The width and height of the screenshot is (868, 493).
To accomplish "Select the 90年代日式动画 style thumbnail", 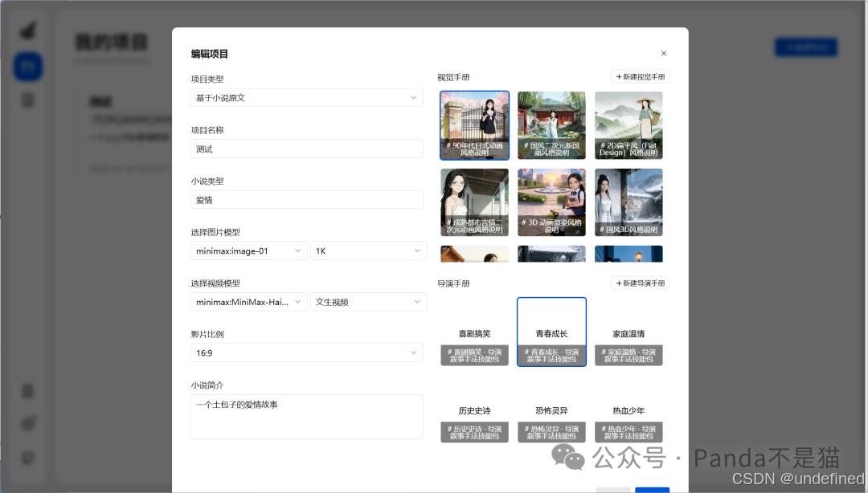I will click(x=474, y=125).
